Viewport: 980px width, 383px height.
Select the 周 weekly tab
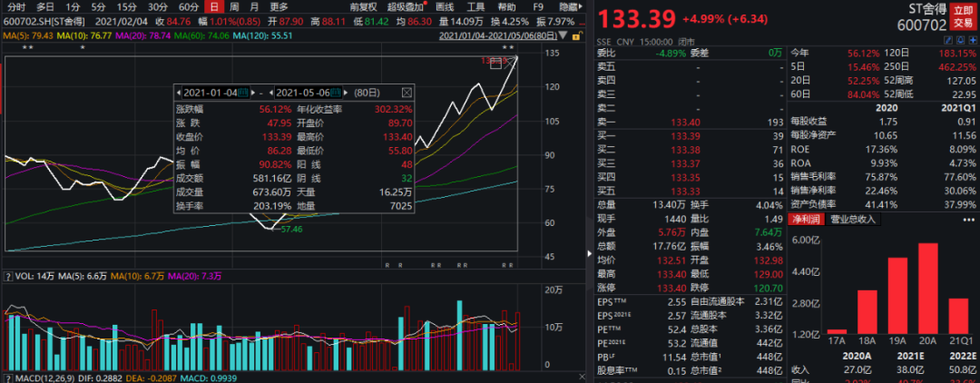pyautogui.click(x=234, y=7)
